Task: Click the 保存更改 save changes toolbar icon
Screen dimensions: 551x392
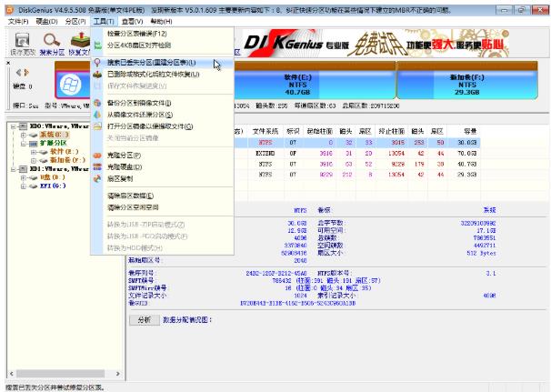Action: (23, 41)
